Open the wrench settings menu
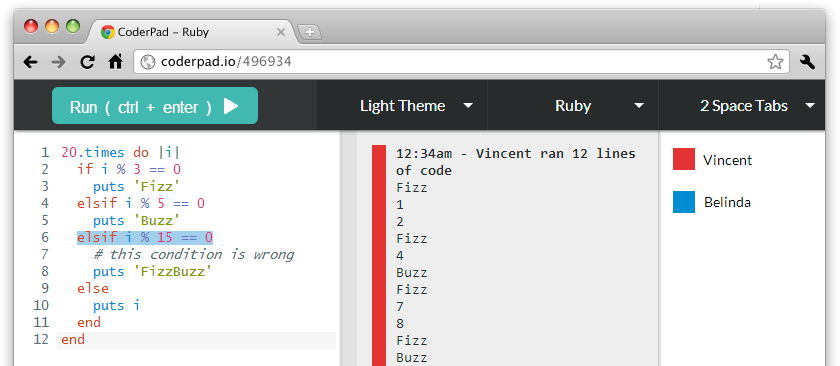This screenshot has height=366, width=840. tap(807, 62)
